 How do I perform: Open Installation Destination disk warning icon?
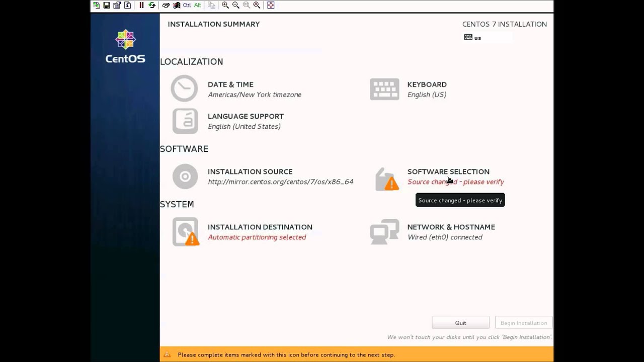click(x=186, y=232)
